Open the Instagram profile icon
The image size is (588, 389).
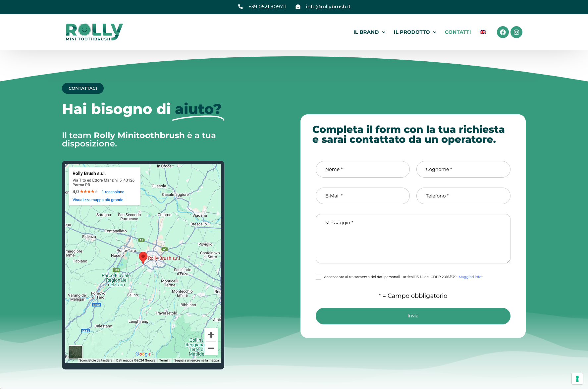click(x=516, y=32)
